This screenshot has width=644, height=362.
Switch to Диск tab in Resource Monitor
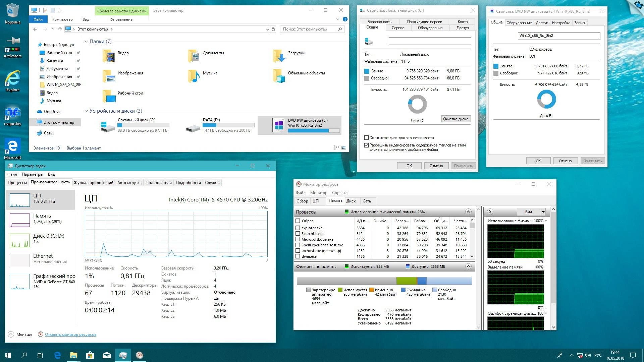[351, 201]
